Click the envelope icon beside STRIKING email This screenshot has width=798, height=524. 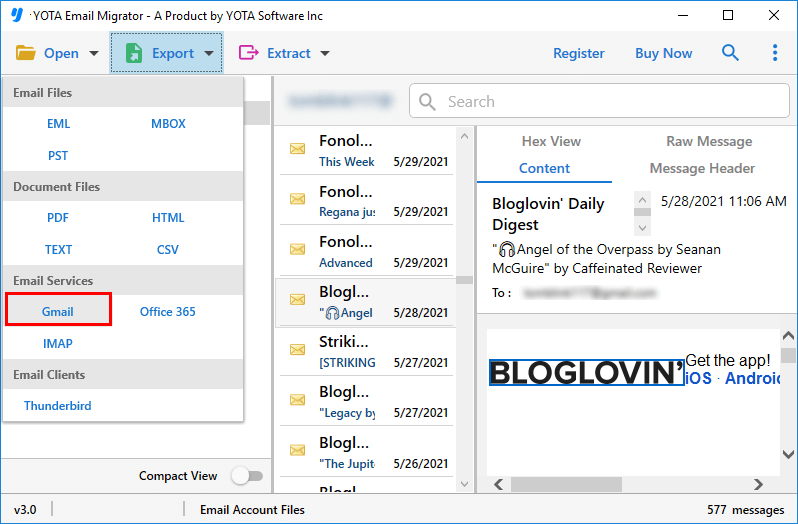point(297,350)
